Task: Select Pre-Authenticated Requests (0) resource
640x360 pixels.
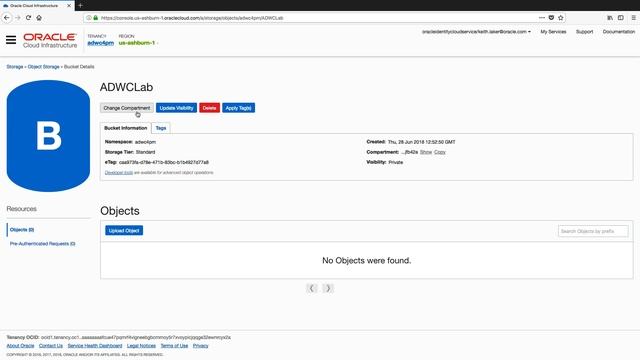Action: [42, 244]
